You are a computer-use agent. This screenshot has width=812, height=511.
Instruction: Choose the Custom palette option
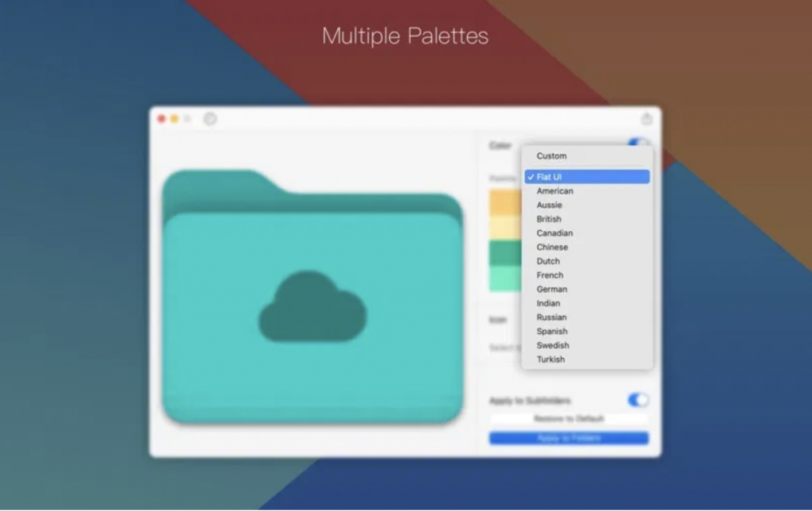coord(552,156)
